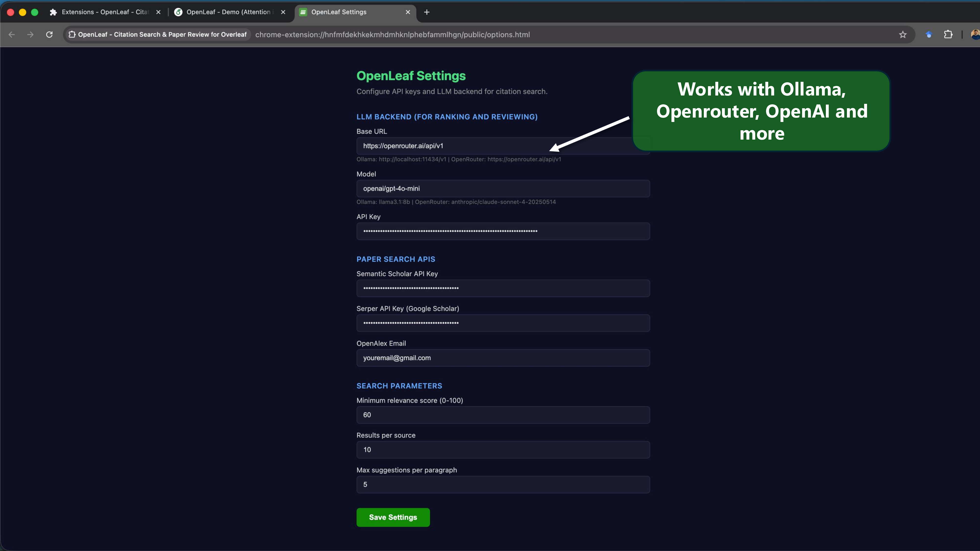Click the browser back arrow
Image resolution: width=980 pixels, height=551 pixels.
[x=12, y=35]
